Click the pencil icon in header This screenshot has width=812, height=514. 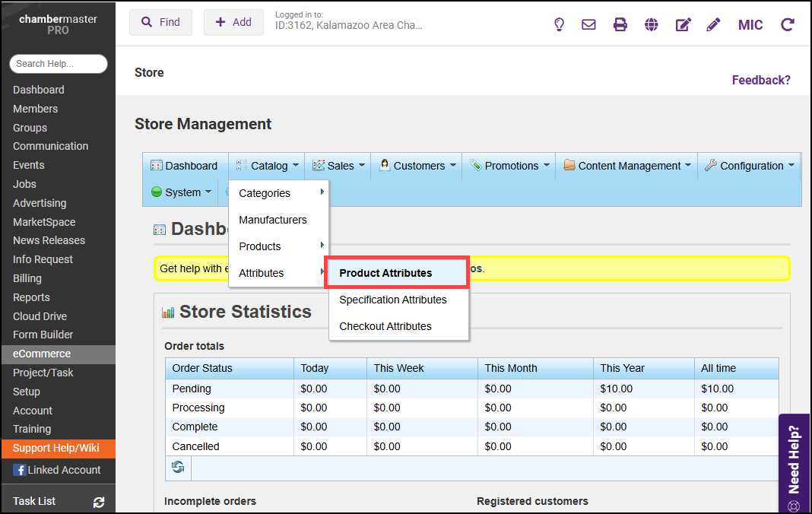pyautogui.click(x=713, y=24)
